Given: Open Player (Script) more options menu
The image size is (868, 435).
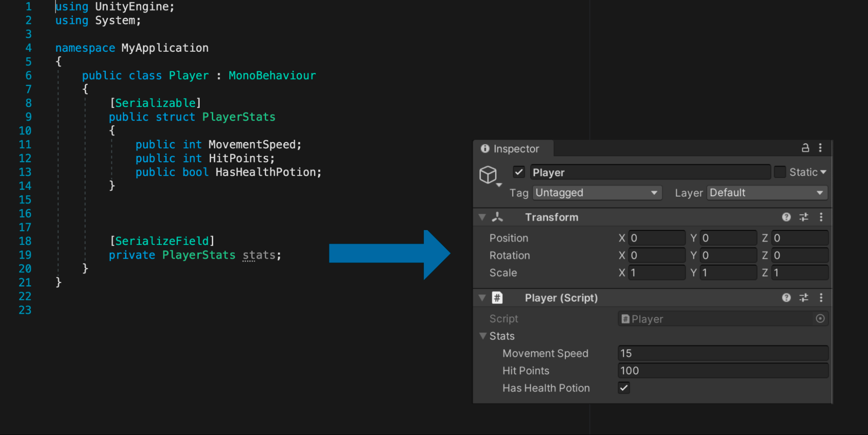Looking at the screenshot, I should (821, 297).
